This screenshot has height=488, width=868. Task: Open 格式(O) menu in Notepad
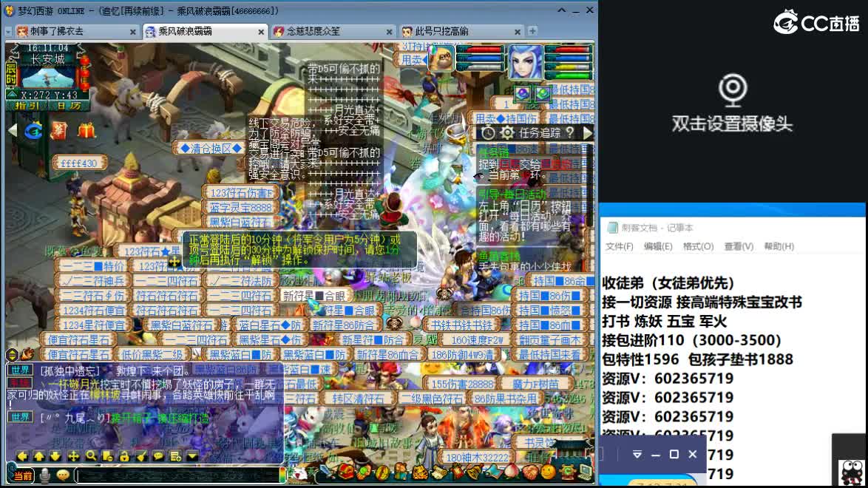tap(698, 246)
